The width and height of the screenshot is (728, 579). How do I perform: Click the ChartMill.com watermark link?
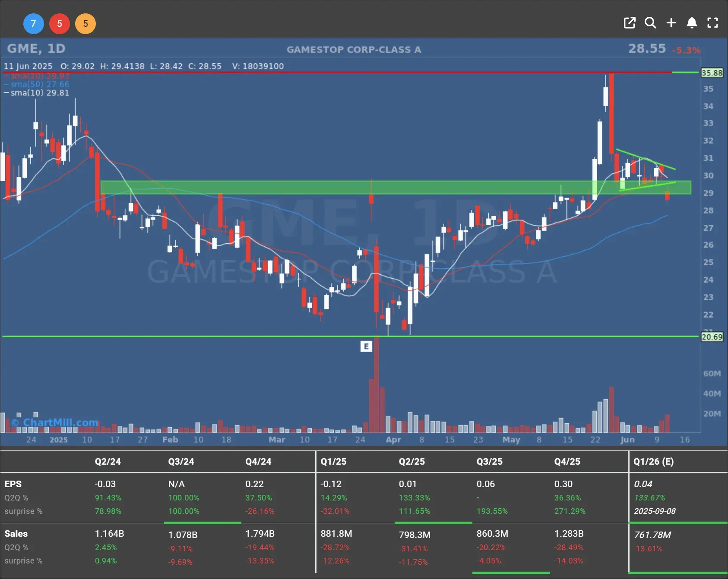point(55,422)
